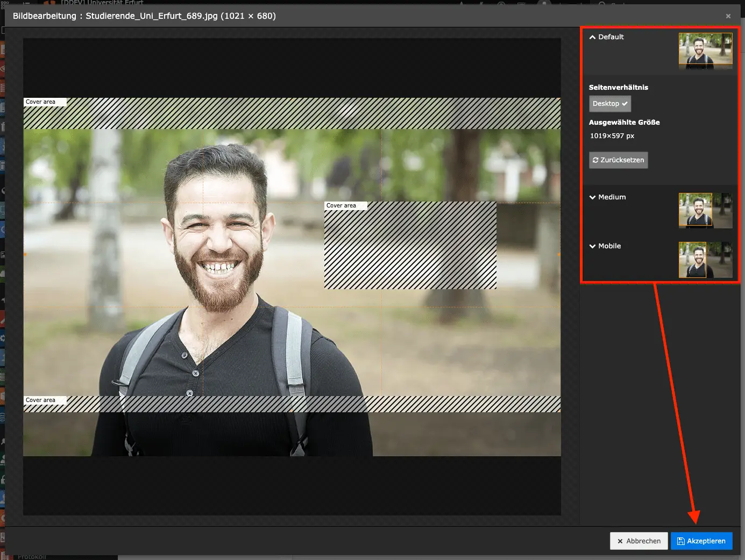Image resolution: width=745 pixels, height=560 pixels.
Task: Select the Default variant preview thumbnail
Action: pyautogui.click(x=705, y=51)
